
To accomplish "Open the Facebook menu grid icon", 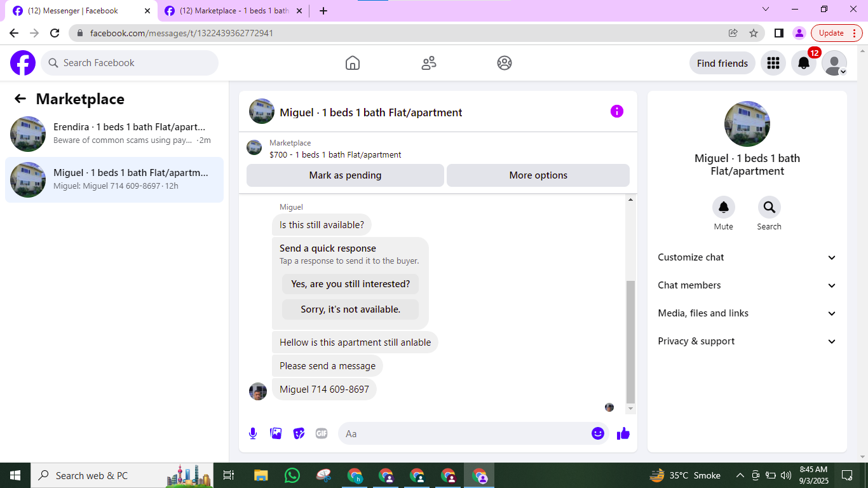I will click(773, 63).
